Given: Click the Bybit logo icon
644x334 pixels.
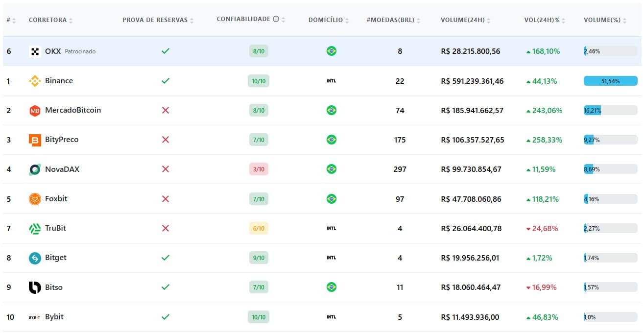Looking at the screenshot, I should pos(35,317).
